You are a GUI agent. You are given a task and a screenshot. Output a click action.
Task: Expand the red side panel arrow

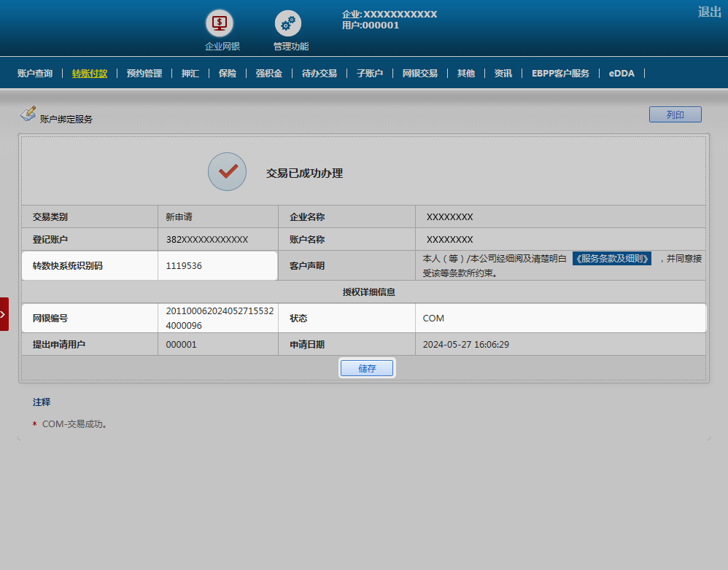(x=4, y=314)
